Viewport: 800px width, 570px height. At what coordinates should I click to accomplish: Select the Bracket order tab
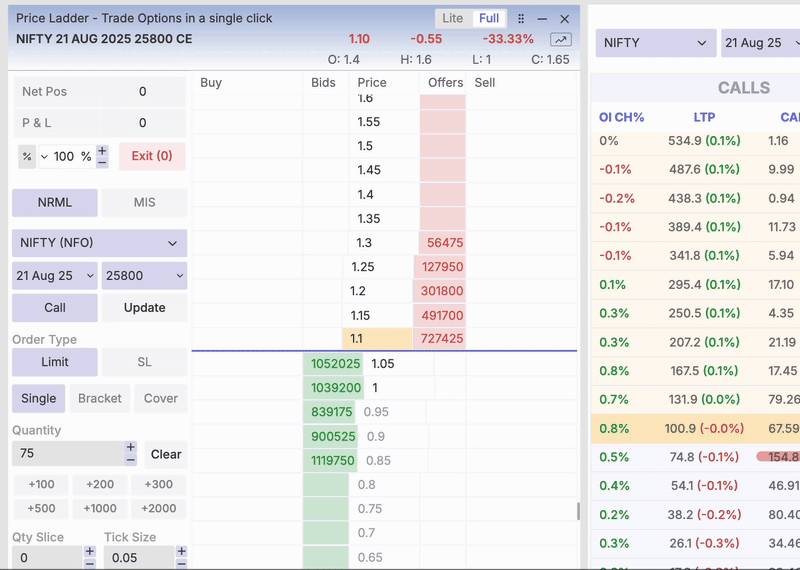click(x=99, y=398)
